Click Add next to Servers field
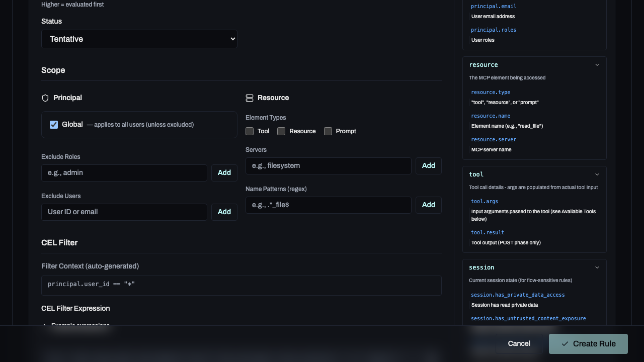The image size is (644, 362). pyautogui.click(x=428, y=165)
